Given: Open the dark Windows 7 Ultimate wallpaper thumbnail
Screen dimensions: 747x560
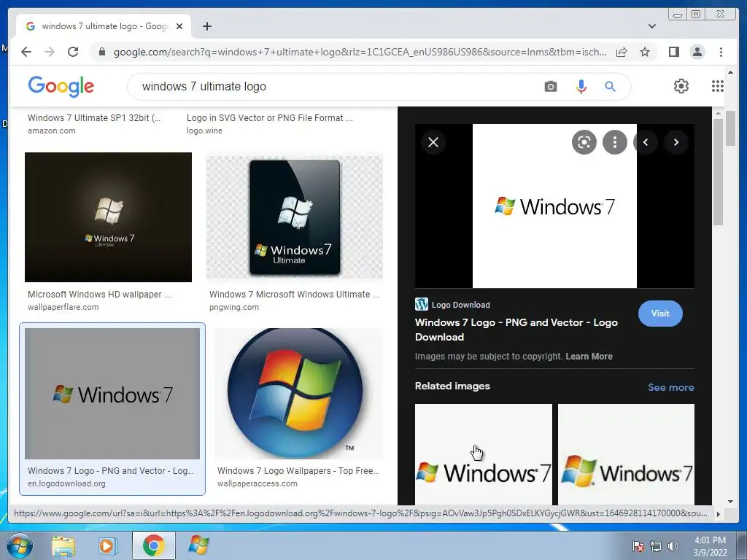Looking at the screenshot, I should coord(108,217).
